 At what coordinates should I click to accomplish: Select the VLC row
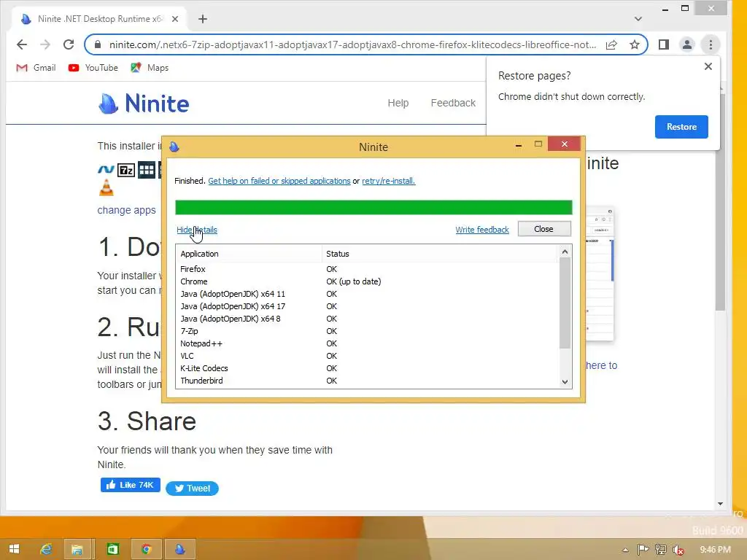coord(368,356)
